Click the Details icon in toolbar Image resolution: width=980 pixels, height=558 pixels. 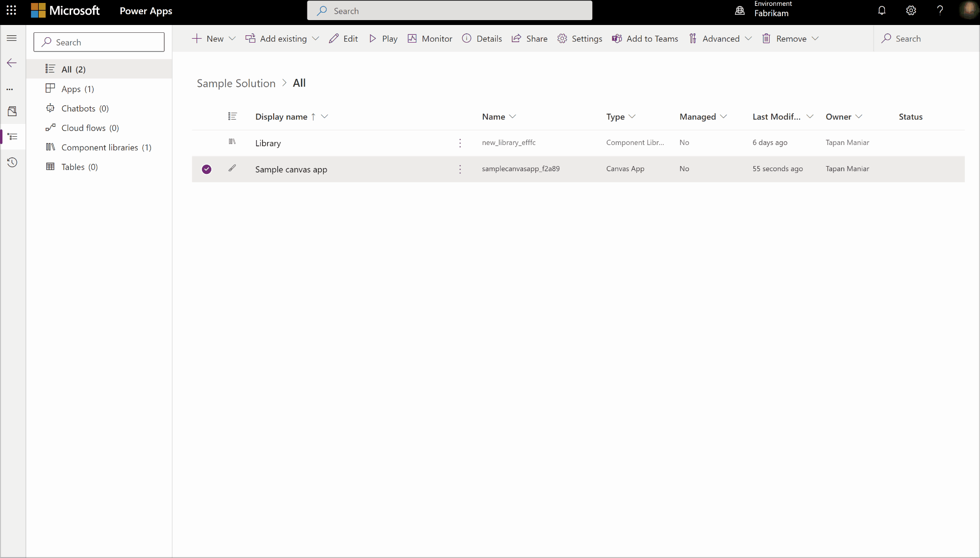click(x=466, y=38)
